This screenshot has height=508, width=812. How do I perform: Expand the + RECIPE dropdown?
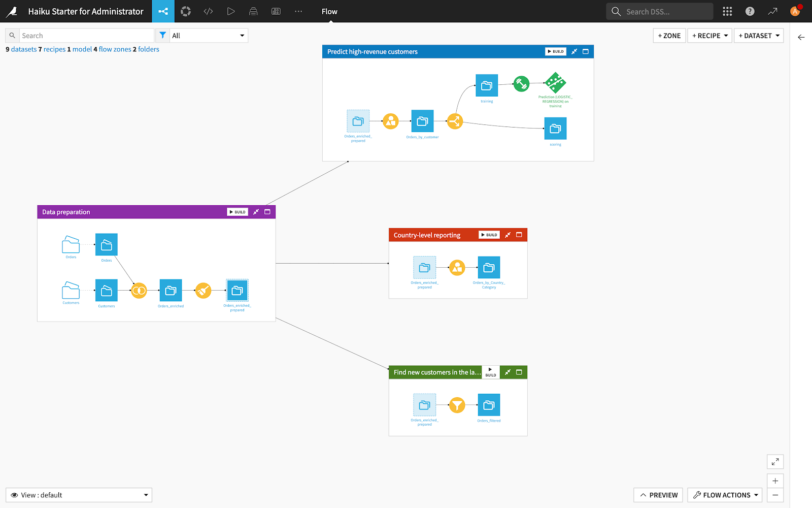[x=709, y=36]
